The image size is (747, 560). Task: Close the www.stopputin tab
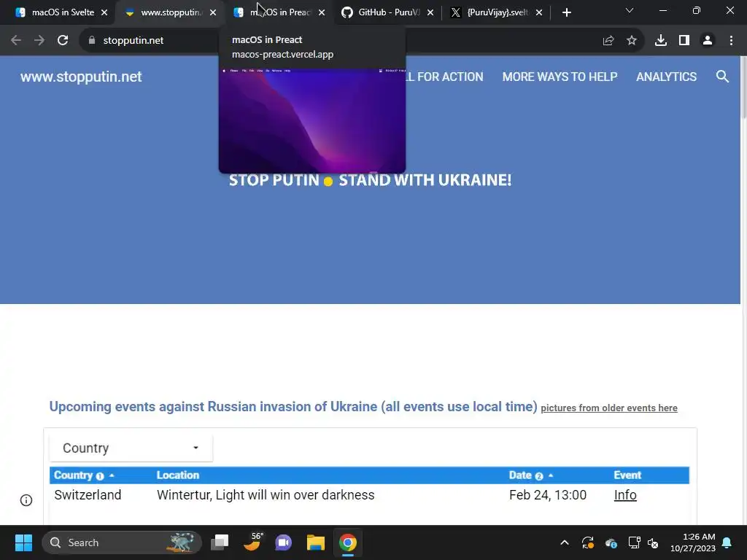(213, 13)
